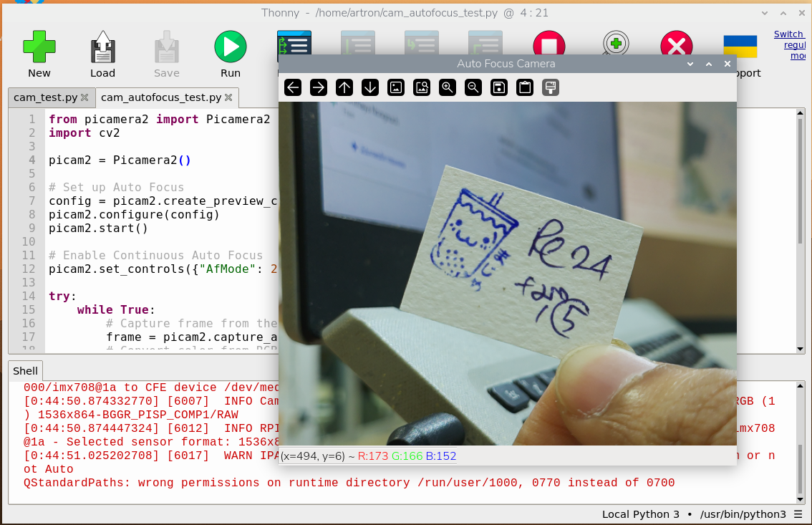Zoom in on the camera preview
812x525 pixels.
tap(448, 87)
